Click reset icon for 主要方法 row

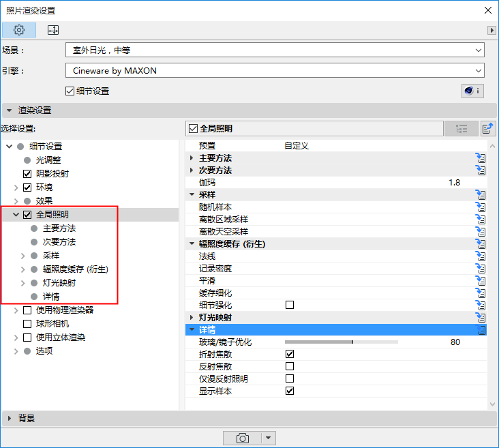pyautogui.click(x=481, y=158)
